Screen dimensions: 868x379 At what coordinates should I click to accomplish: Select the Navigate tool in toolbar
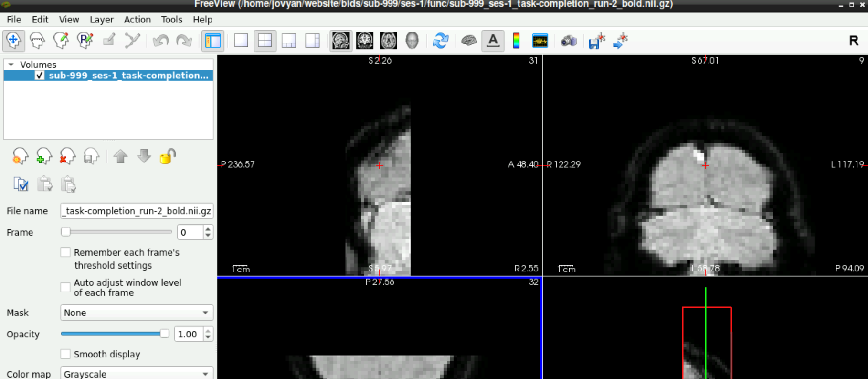click(x=13, y=41)
